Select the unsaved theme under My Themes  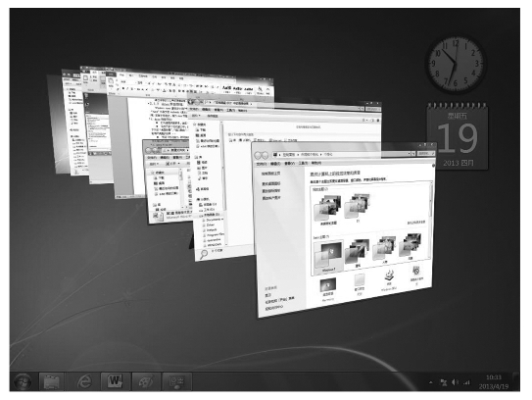click(x=328, y=209)
